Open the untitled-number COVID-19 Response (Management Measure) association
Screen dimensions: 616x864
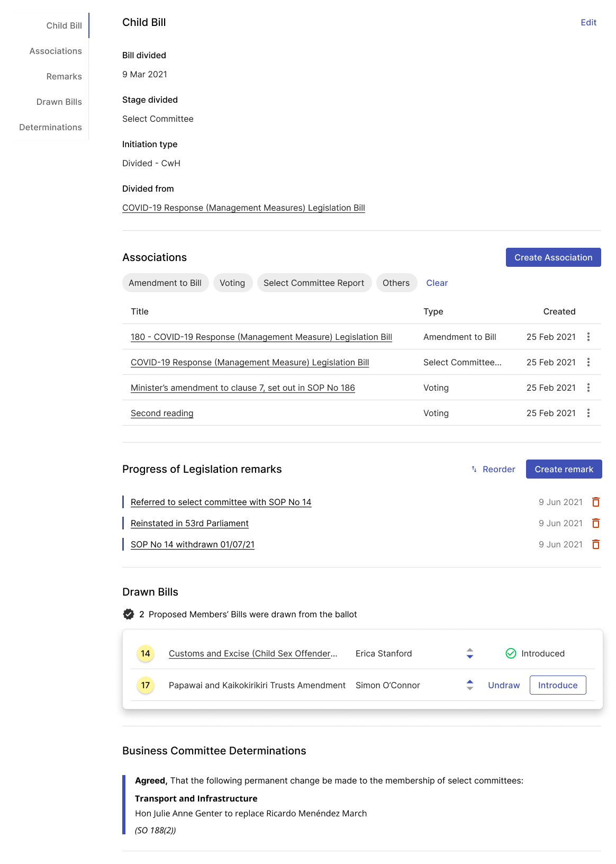250,362
